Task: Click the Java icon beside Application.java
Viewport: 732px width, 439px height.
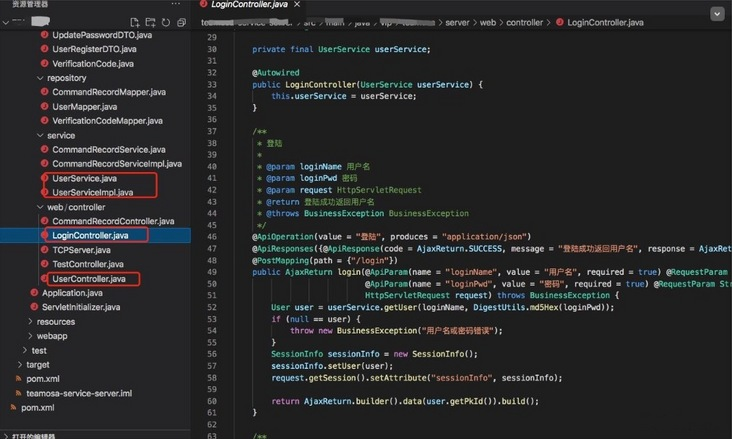Action: coord(34,293)
